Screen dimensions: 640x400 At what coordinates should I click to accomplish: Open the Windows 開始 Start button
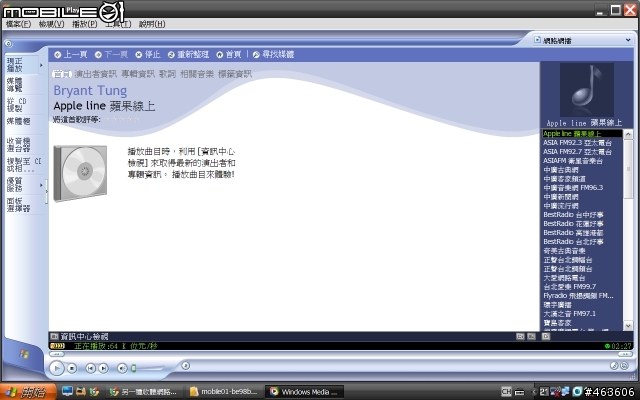tap(28, 392)
